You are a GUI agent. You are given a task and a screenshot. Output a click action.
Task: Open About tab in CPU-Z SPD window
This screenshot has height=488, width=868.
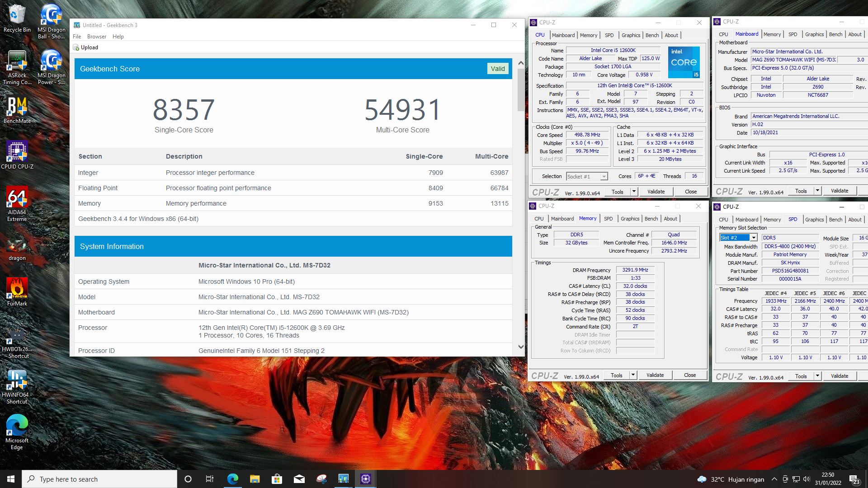(x=854, y=220)
